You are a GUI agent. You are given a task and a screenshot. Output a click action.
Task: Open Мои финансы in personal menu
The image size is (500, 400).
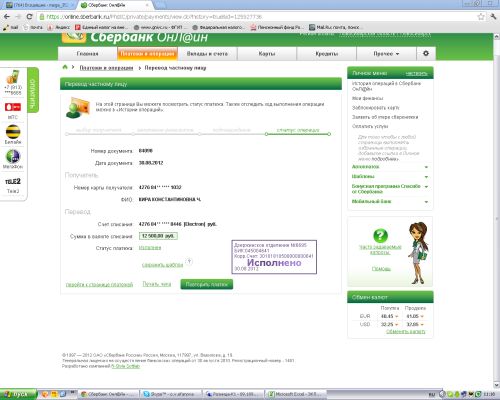click(x=368, y=98)
